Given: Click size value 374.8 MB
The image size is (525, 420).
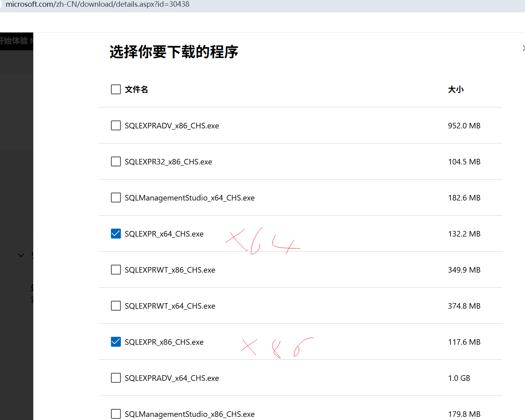Looking at the screenshot, I should click(464, 306).
